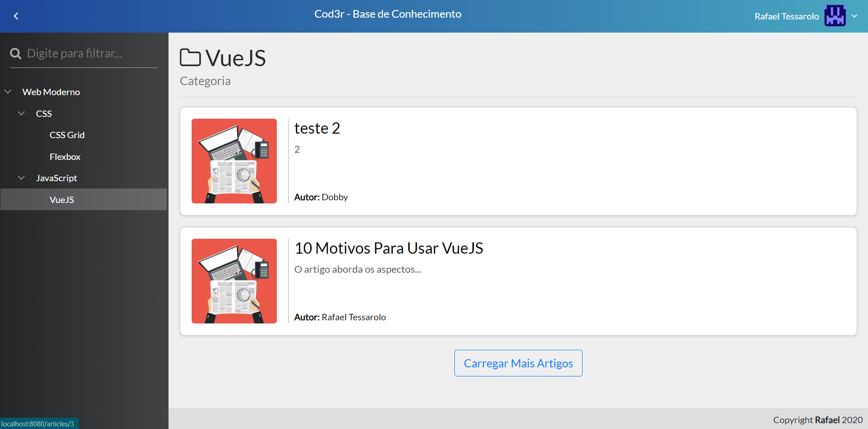This screenshot has width=868, height=429.
Task: Click the user avatar image
Action: (835, 16)
